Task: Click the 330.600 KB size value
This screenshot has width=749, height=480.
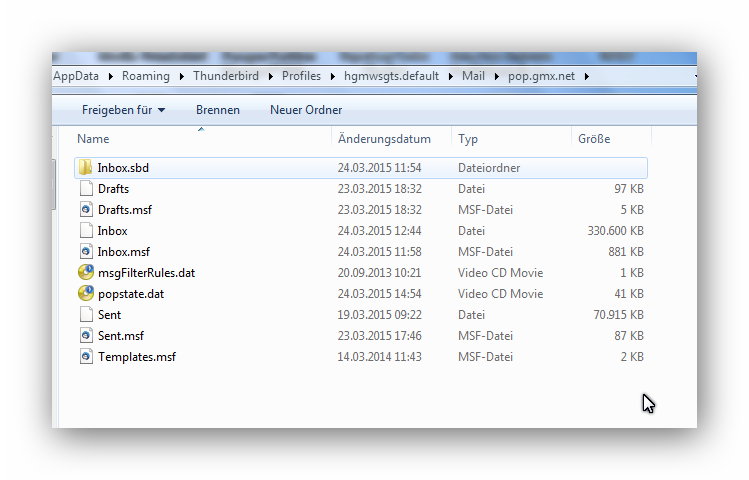Action: pyautogui.click(x=616, y=231)
